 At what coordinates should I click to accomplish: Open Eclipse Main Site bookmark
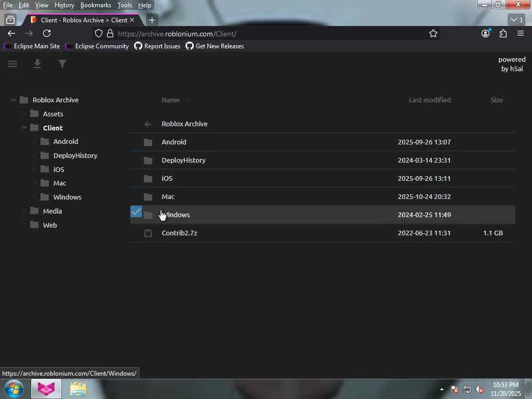point(32,46)
